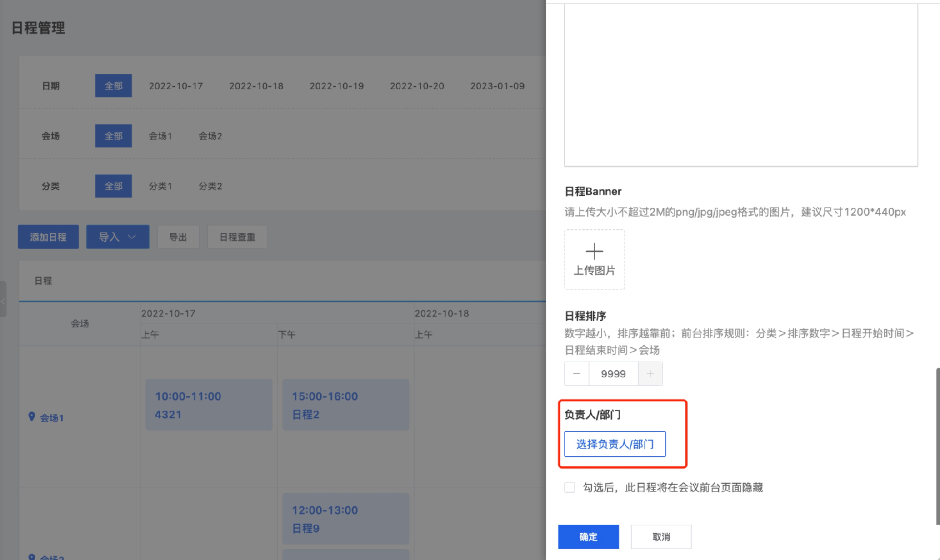Click the 导出 button

[178, 237]
